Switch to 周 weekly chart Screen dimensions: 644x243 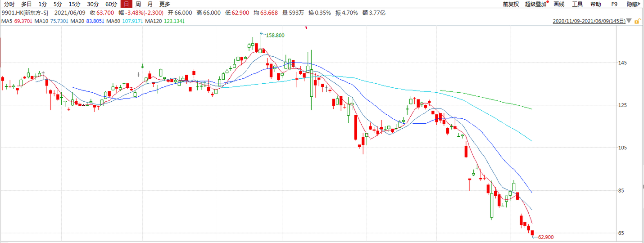click(x=138, y=4)
